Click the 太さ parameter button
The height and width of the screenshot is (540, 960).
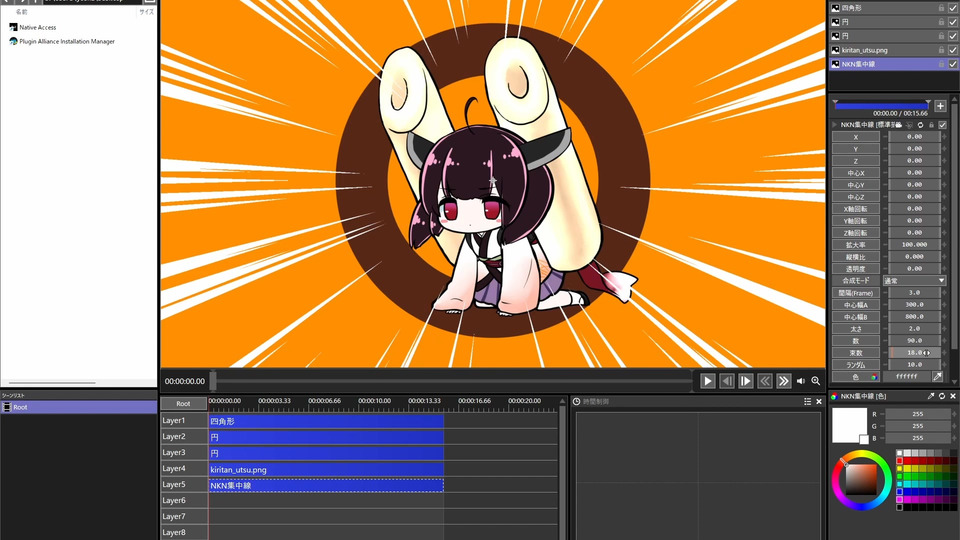pos(855,329)
